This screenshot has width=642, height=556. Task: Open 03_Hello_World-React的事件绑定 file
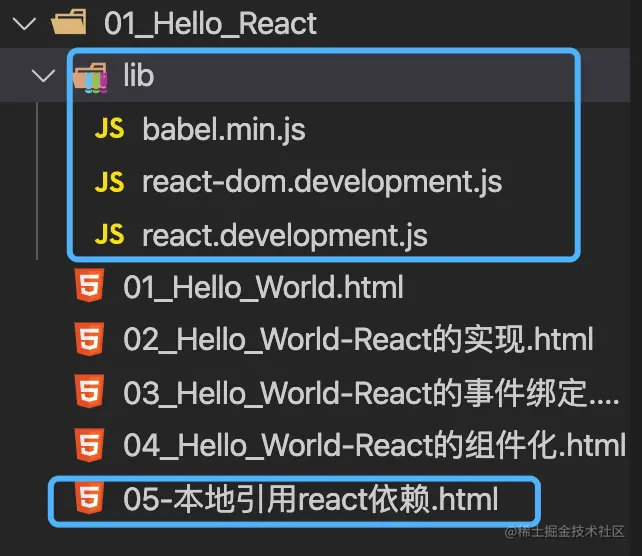click(371, 393)
